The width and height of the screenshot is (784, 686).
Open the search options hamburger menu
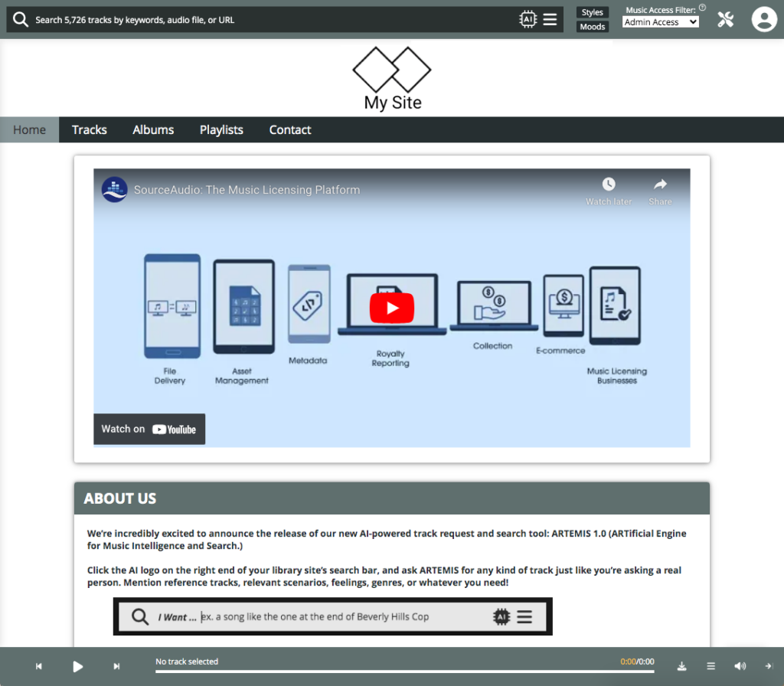point(550,19)
